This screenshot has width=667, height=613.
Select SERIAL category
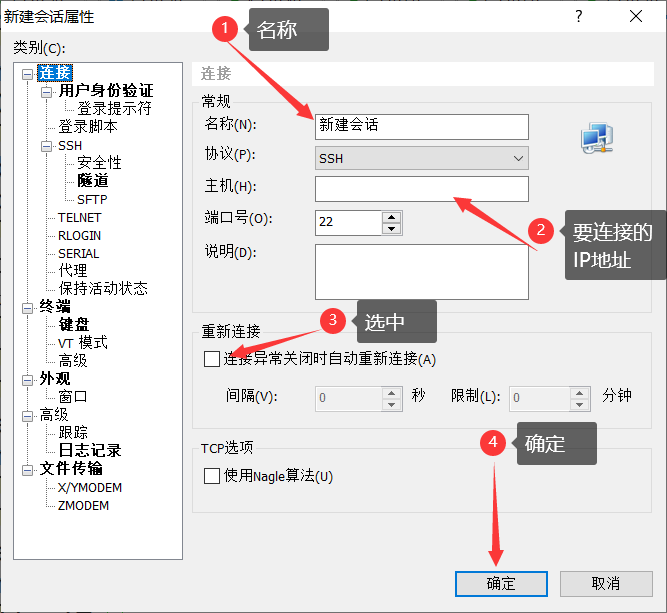pyautogui.click(x=79, y=253)
